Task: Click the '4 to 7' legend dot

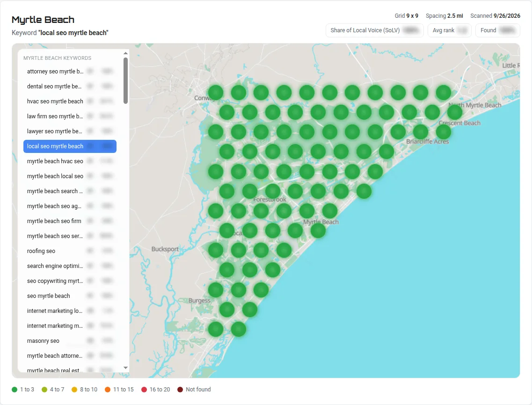Action: (x=44, y=390)
